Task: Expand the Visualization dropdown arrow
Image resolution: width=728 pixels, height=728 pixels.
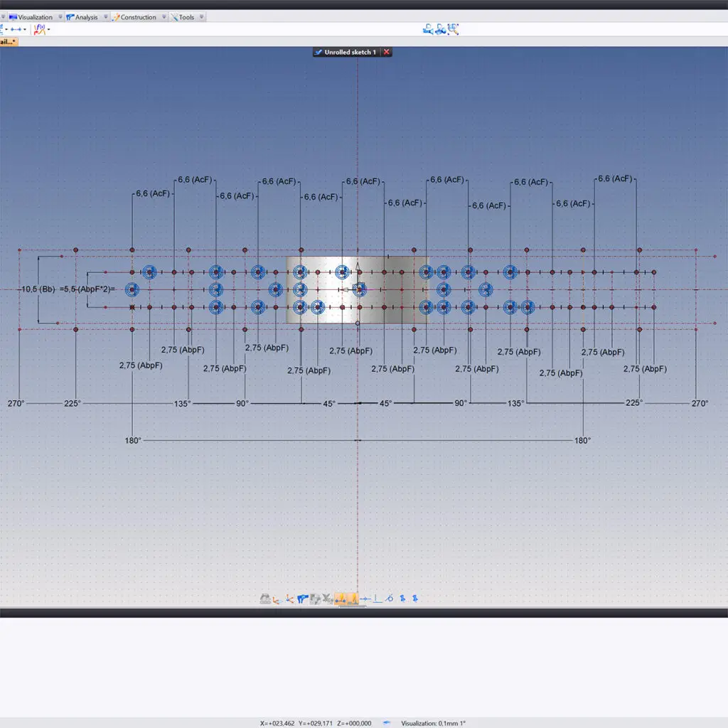Action: coord(60,17)
